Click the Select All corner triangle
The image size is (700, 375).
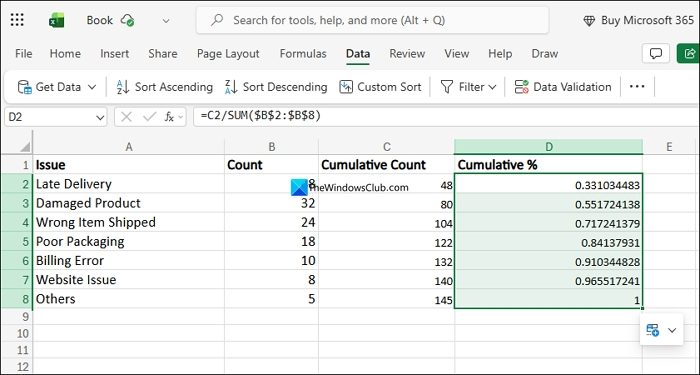(25, 147)
